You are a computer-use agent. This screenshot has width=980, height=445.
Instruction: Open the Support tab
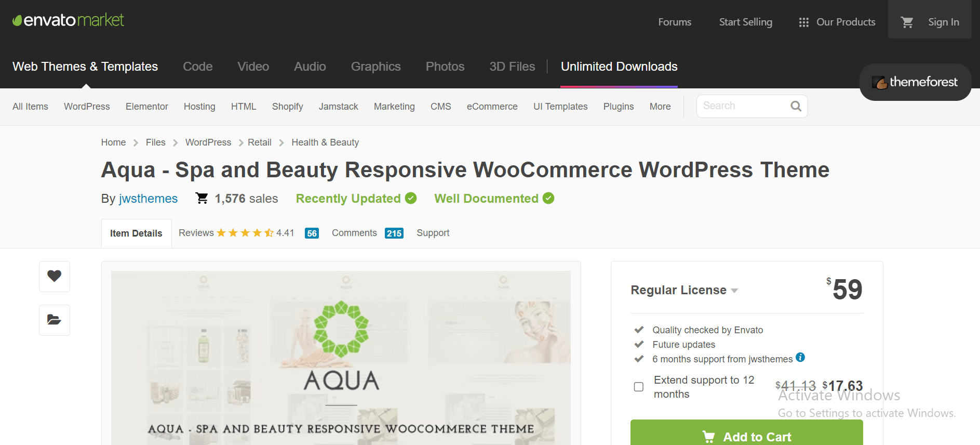[433, 233]
